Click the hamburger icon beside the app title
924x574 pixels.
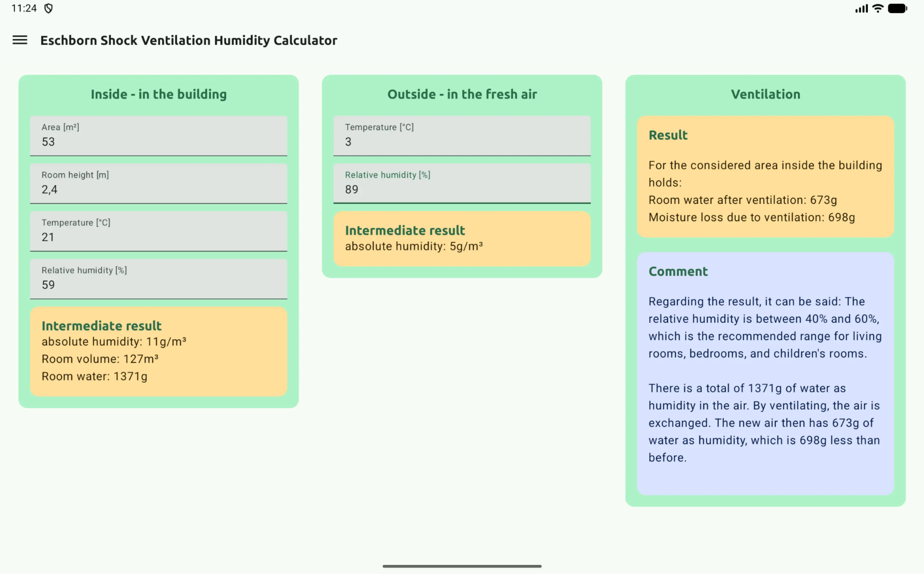(19, 40)
